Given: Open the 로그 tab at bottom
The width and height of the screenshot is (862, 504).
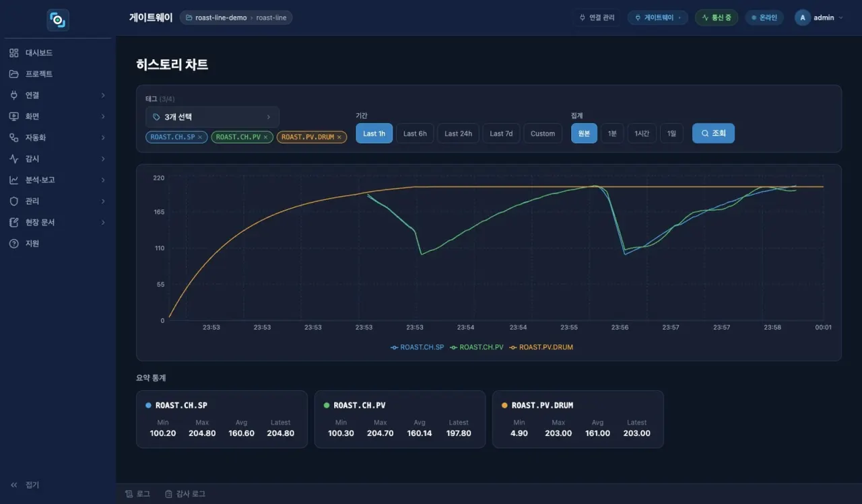Looking at the screenshot, I should click(x=137, y=494).
